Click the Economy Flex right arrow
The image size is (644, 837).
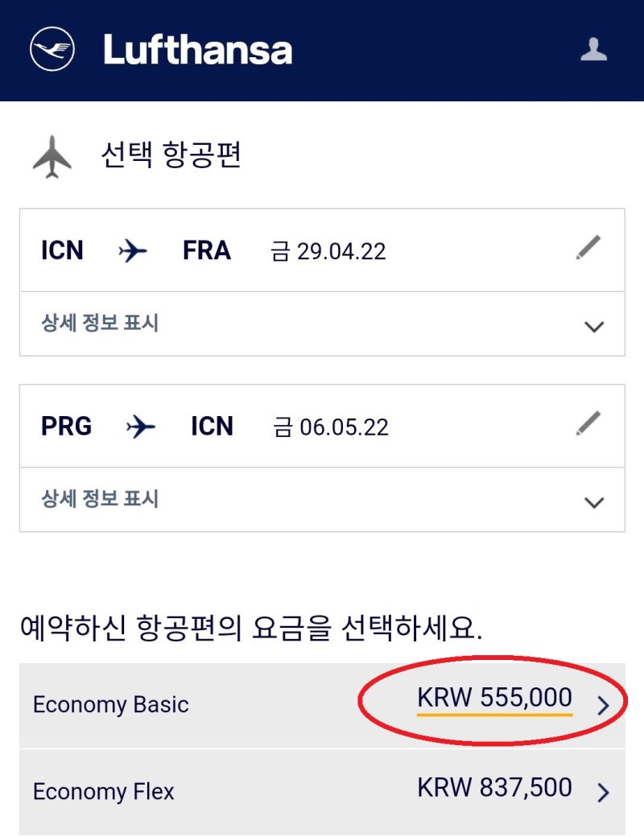pyautogui.click(x=603, y=793)
